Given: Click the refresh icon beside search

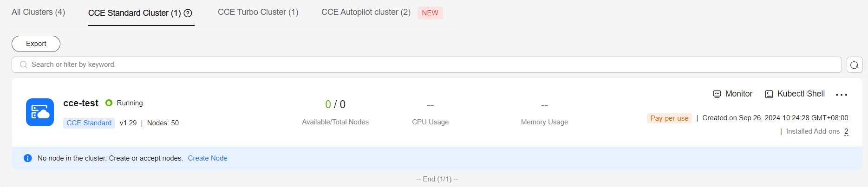Looking at the screenshot, I should coord(855,65).
